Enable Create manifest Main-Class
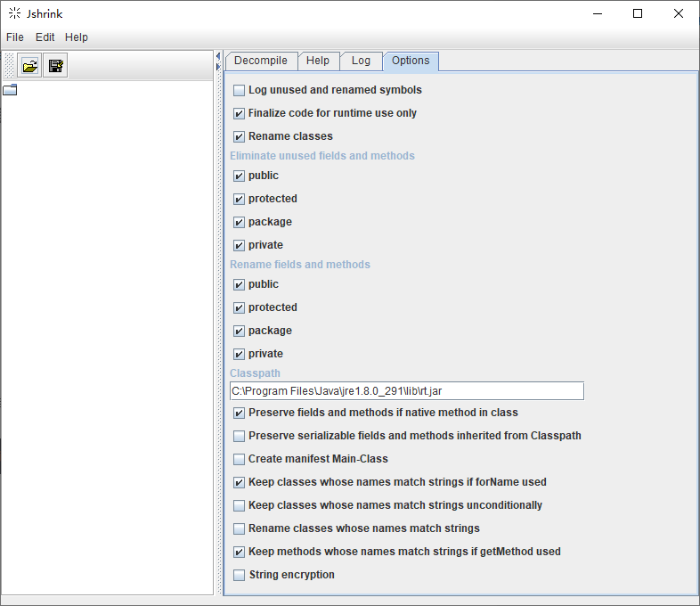Screen dimensions: 700x606 pyautogui.click(x=240, y=460)
